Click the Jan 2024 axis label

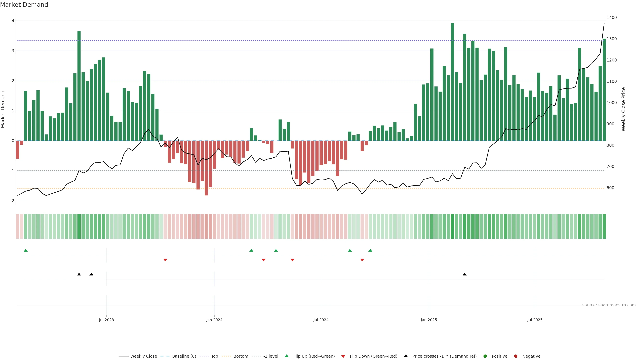point(214,320)
